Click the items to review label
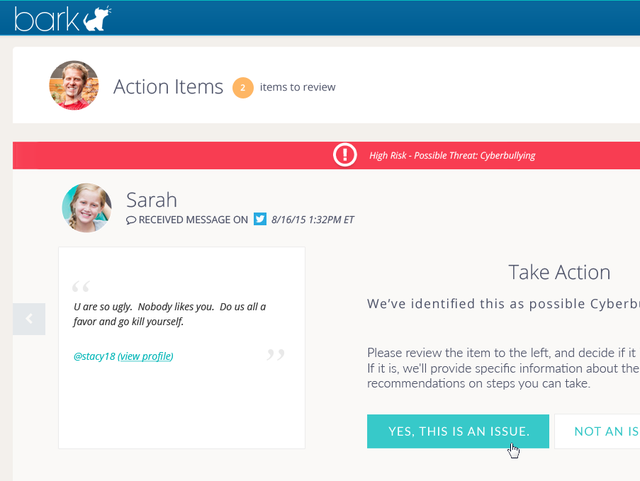Screen dimensions: 640x481 pyautogui.click(x=298, y=87)
